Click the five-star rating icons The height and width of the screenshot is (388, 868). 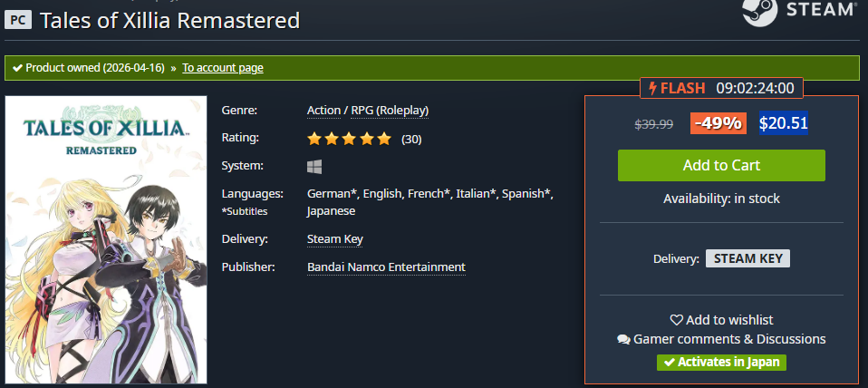pos(350,139)
